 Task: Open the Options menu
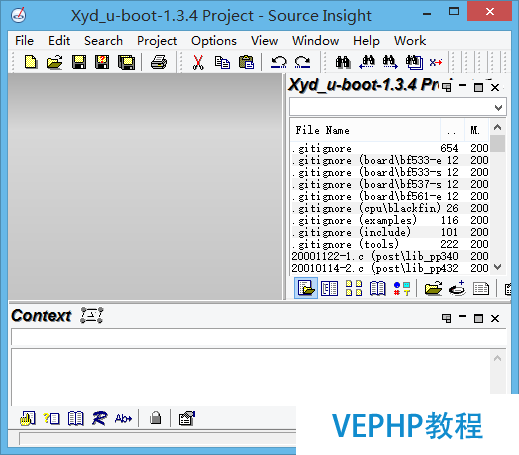tap(214, 41)
